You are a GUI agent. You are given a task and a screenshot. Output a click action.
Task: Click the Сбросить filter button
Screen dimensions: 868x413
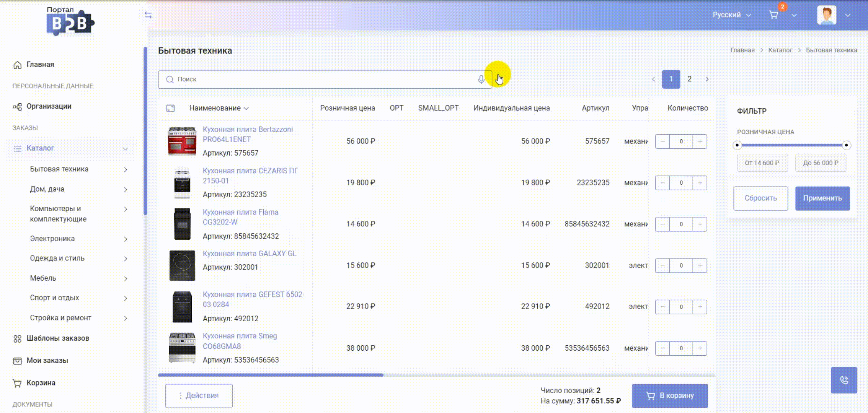point(760,198)
